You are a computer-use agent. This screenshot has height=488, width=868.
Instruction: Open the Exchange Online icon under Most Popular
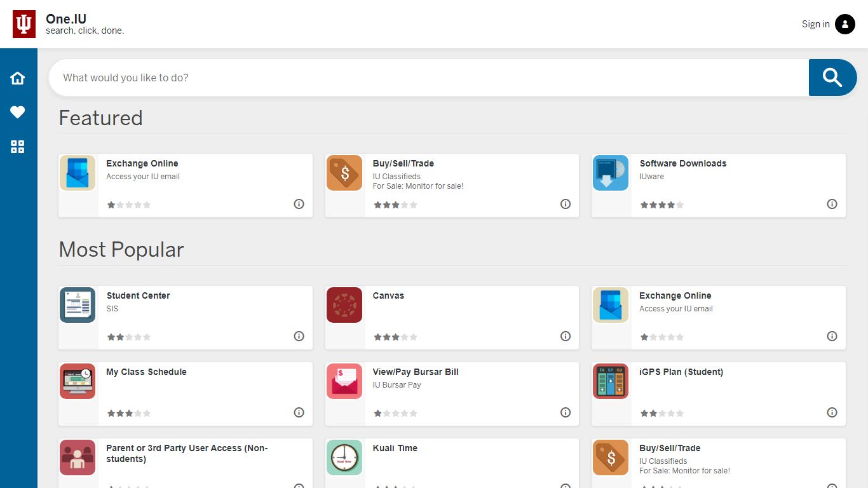pos(611,305)
